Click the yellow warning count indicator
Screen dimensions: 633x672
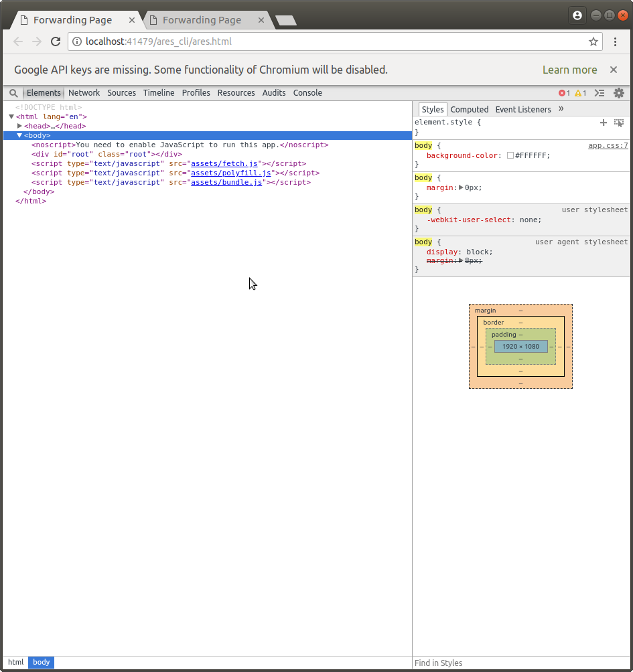(x=580, y=93)
